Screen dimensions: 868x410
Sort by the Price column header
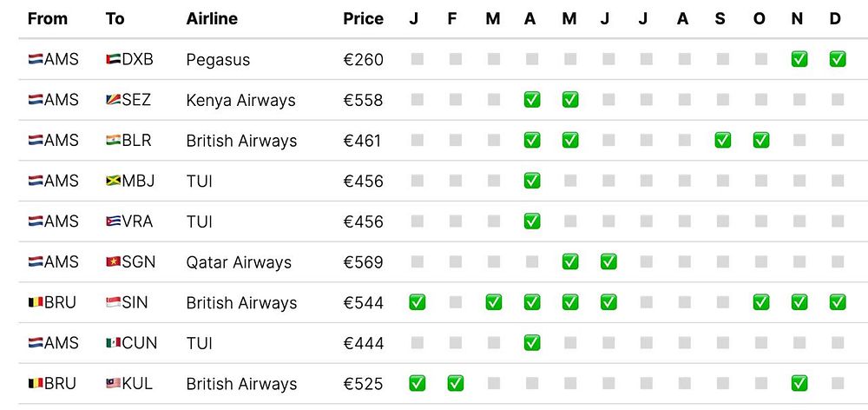pos(363,18)
